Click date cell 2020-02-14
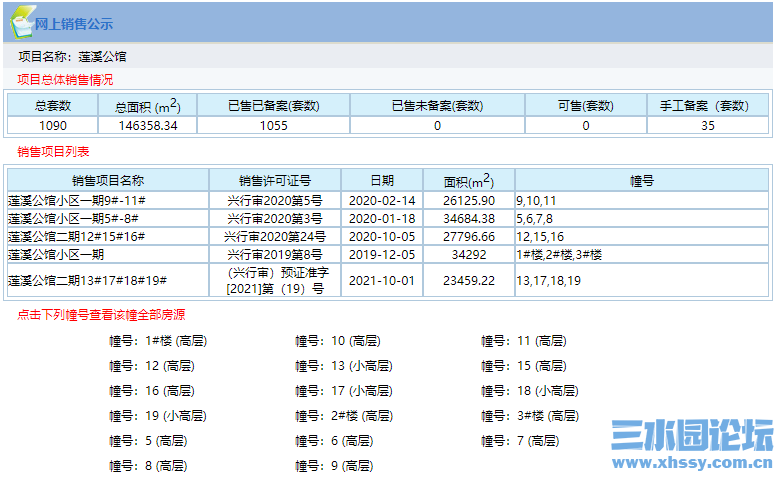779x481 pixels. tap(382, 201)
